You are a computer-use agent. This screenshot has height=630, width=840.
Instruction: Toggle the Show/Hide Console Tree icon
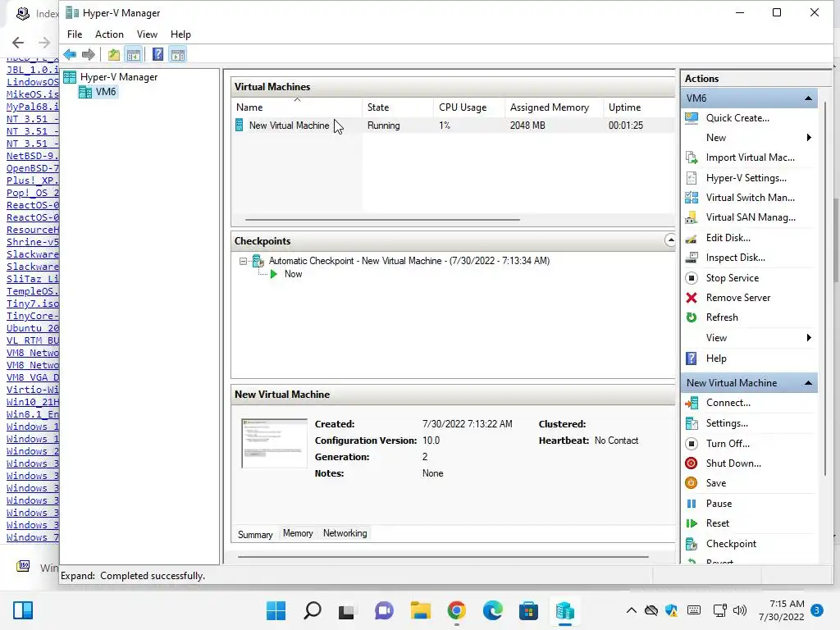point(134,54)
